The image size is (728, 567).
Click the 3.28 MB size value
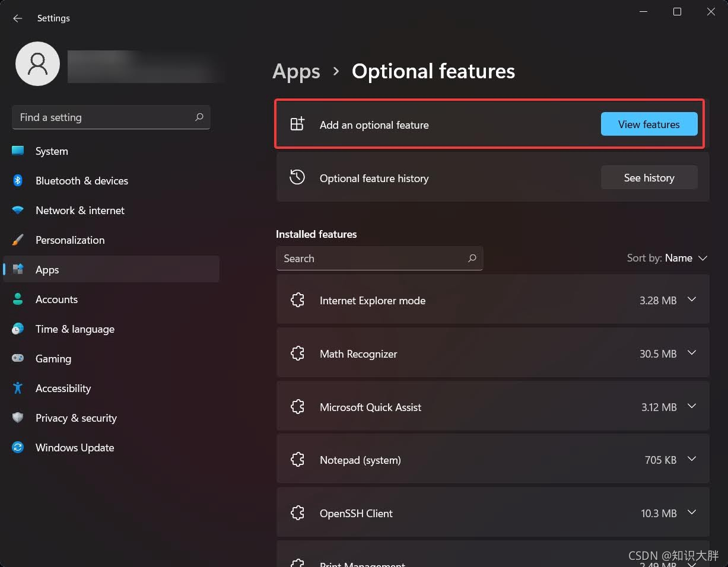coord(658,301)
